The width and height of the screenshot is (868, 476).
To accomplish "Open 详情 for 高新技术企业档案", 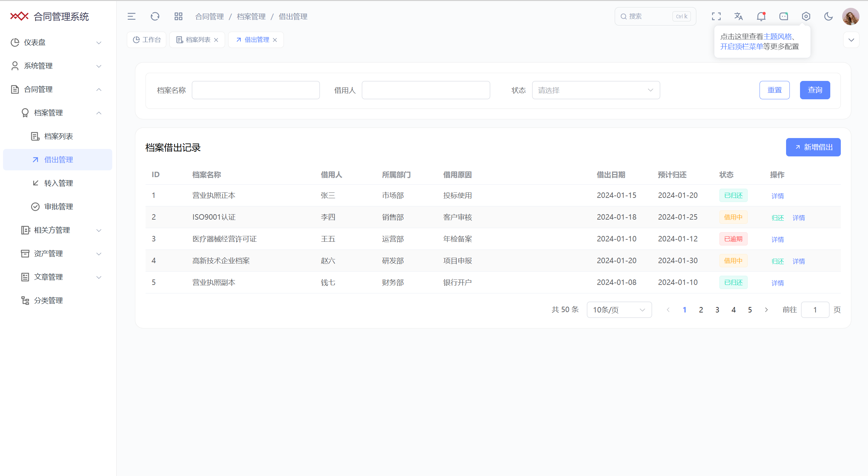I will coord(799,261).
